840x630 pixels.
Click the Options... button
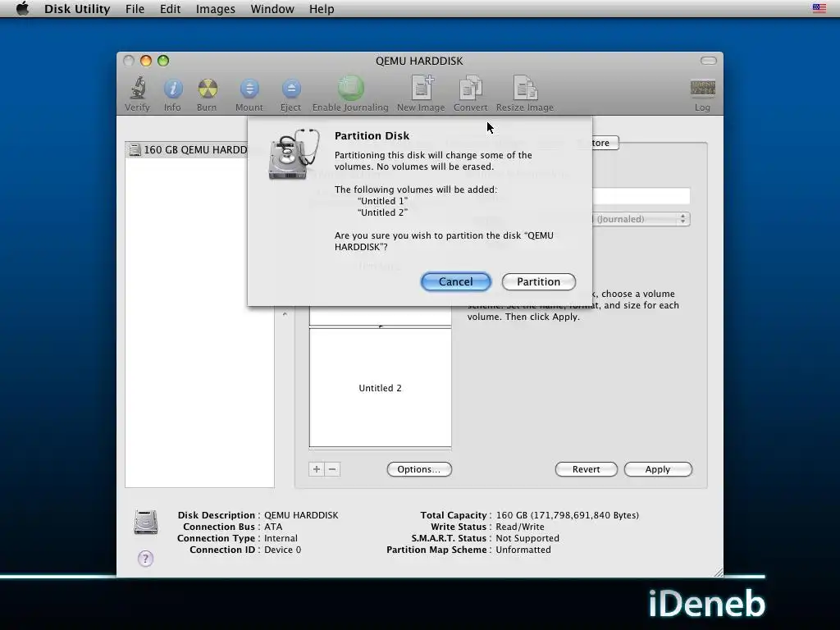(419, 469)
